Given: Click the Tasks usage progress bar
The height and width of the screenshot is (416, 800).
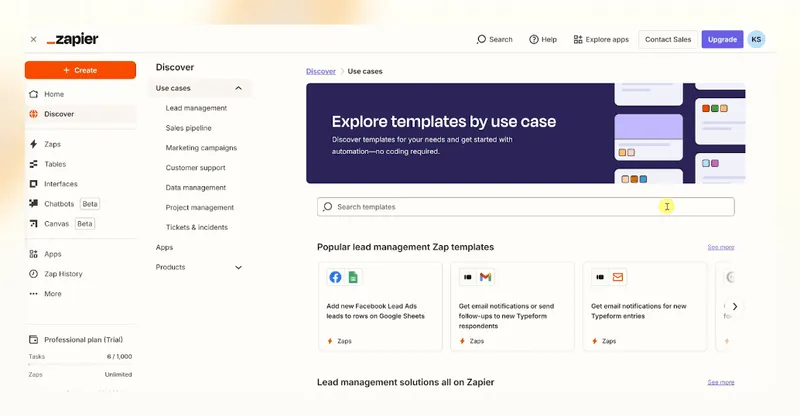Looking at the screenshot, I should coord(80,364).
